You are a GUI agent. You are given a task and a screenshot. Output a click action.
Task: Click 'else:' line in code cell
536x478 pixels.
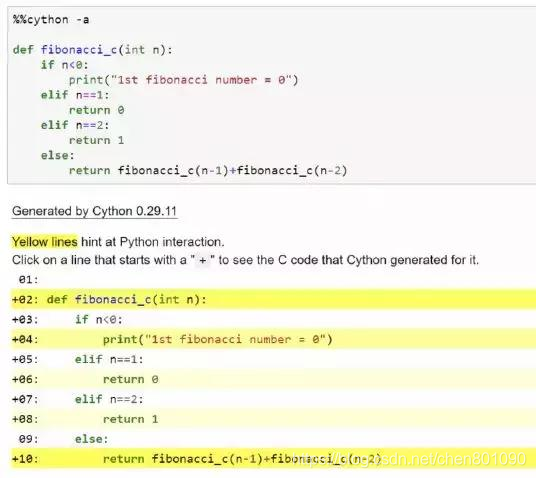tap(57, 155)
